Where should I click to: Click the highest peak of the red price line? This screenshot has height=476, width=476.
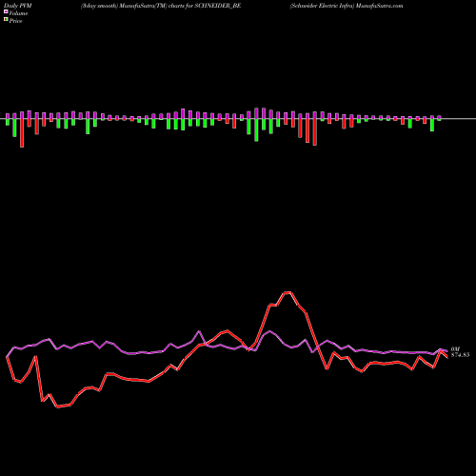288,292
